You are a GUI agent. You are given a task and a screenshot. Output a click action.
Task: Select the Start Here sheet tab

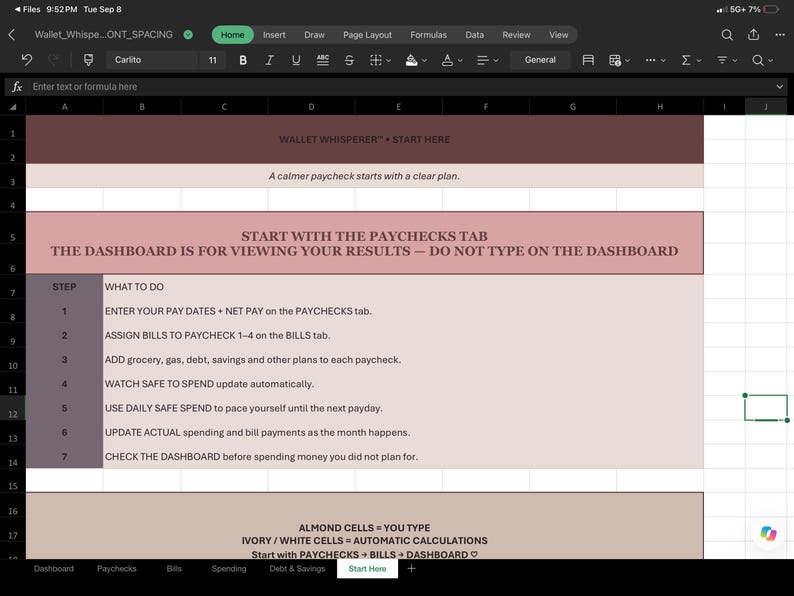pyautogui.click(x=367, y=569)
